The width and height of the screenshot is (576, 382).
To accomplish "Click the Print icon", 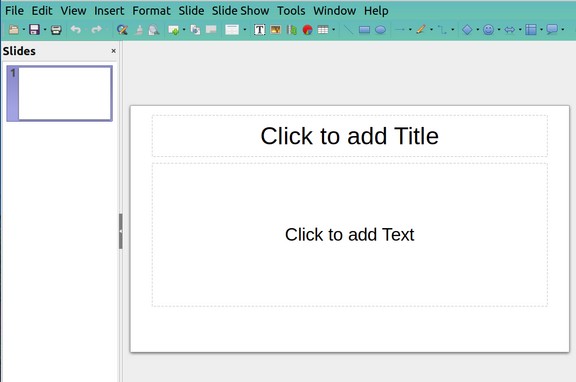I will pos(56,30).
